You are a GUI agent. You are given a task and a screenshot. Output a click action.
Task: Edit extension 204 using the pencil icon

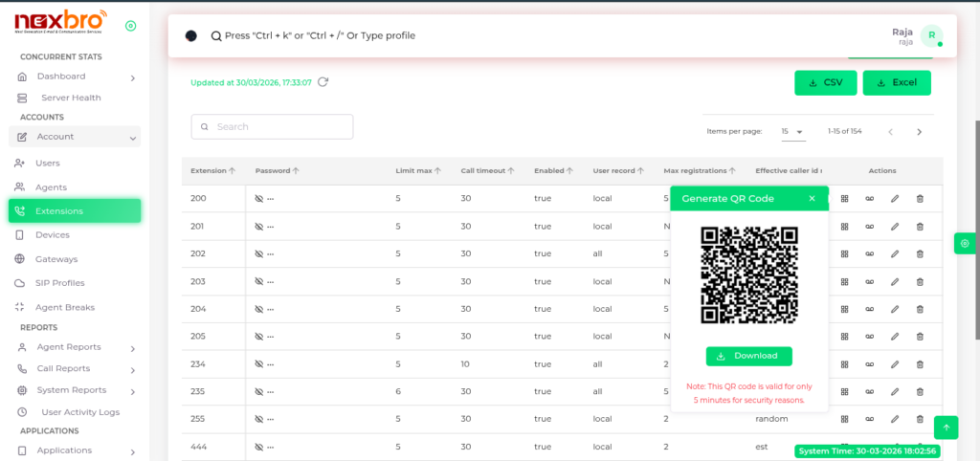point(895,309)
